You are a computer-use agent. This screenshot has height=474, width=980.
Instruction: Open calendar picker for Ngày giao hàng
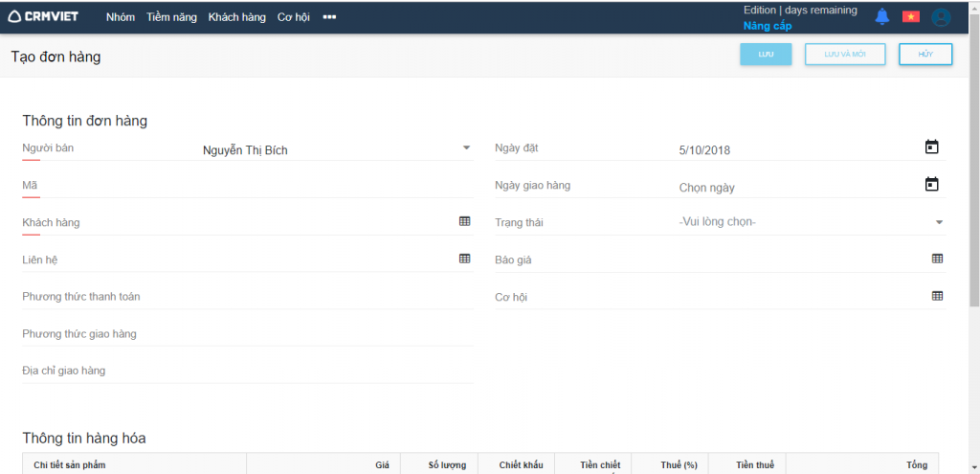click(931, 185)
